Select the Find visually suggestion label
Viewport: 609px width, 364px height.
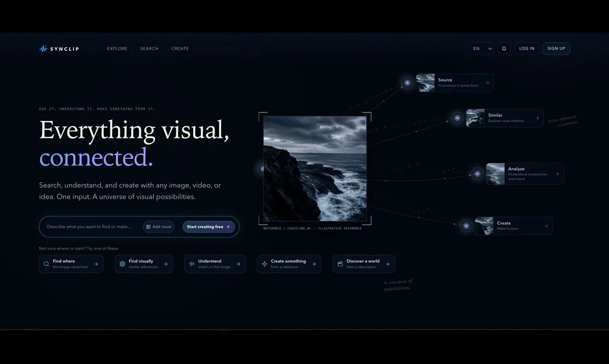click(x=141, y=261)
